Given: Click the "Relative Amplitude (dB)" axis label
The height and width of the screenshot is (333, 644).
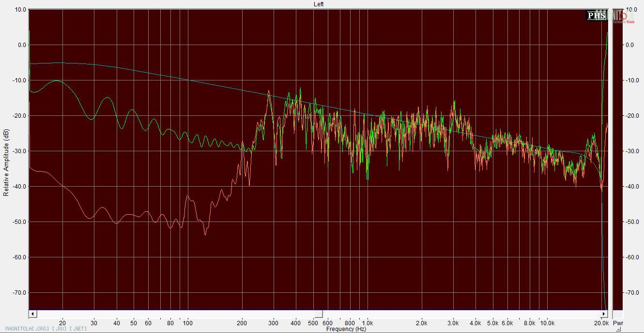Looking at the screenshot, I should [6, 162].
